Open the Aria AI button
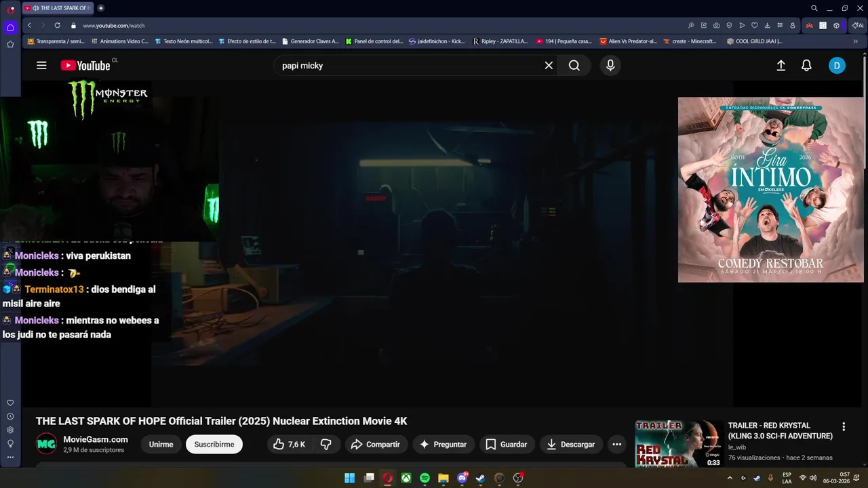868x488 pixels. (858, 25)
